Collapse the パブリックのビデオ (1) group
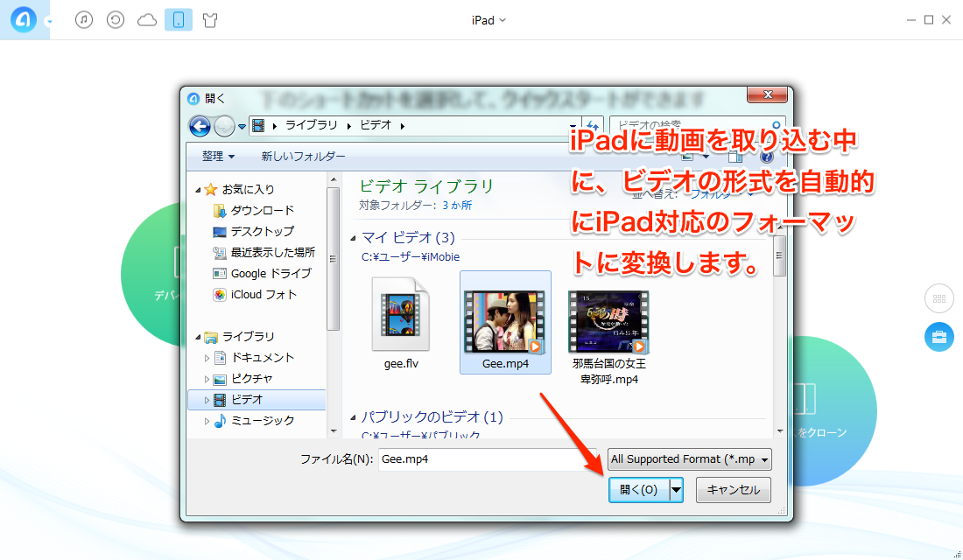The image size is (963, 560). click(x=353, y=417)
